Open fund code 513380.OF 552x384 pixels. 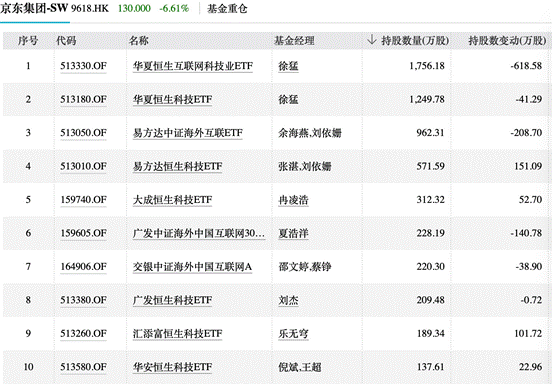83,300
